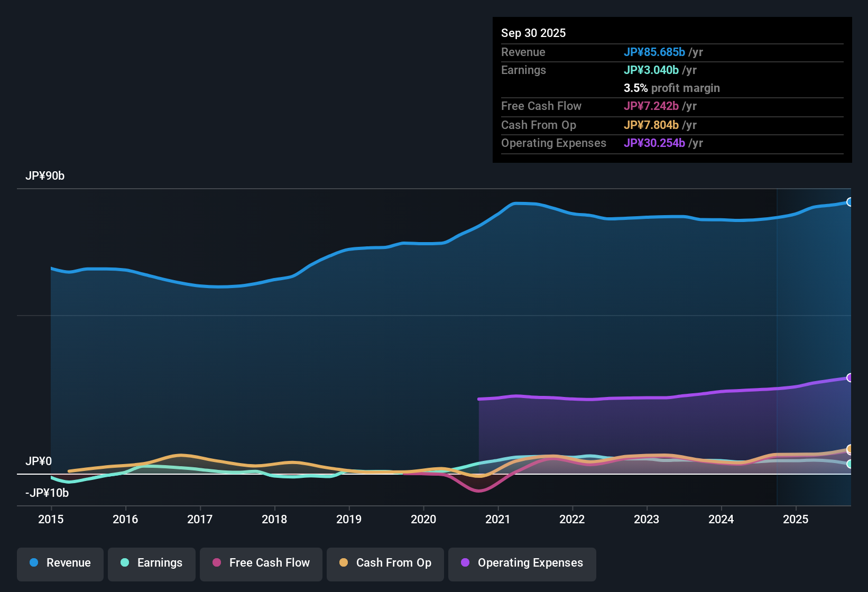Click the 2020 year label on axis

423,520
